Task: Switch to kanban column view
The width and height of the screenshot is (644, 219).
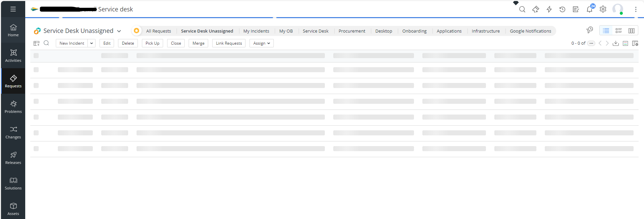Action: coord(631,31)
